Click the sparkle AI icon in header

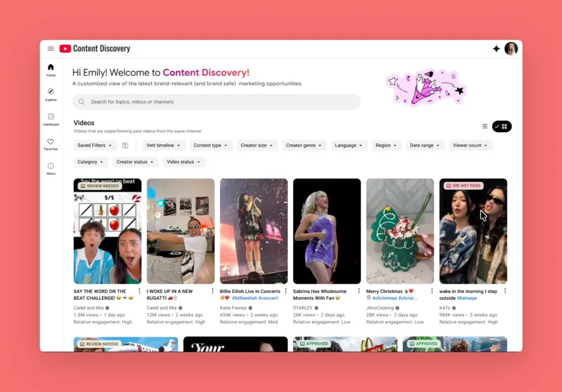[496, 48]
